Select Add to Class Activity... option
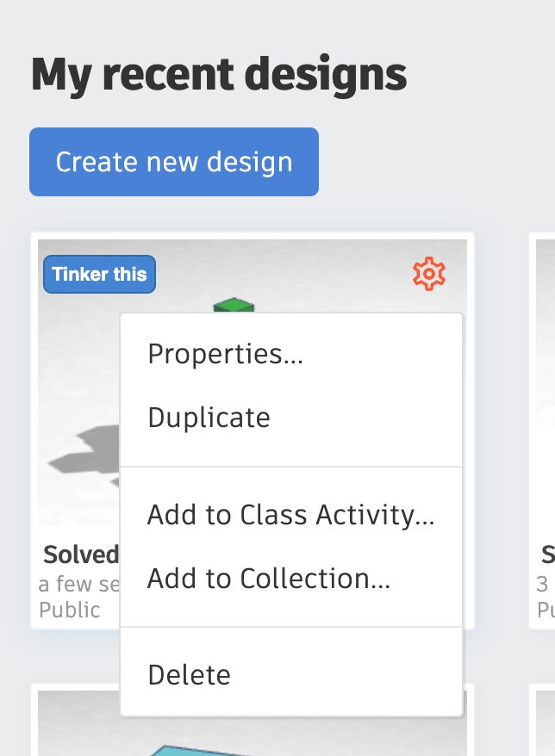The height and width of the screenshot is (756, 555). point(290,515)
